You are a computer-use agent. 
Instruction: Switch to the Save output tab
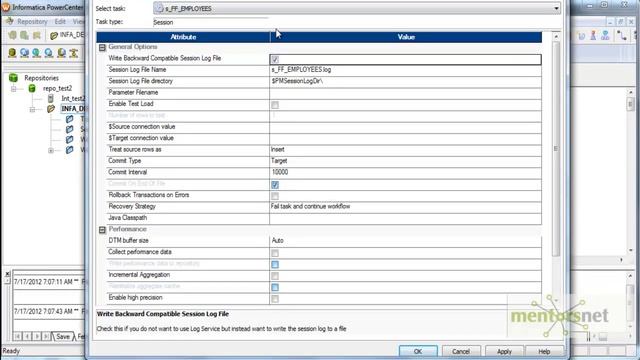coord(62,336)
